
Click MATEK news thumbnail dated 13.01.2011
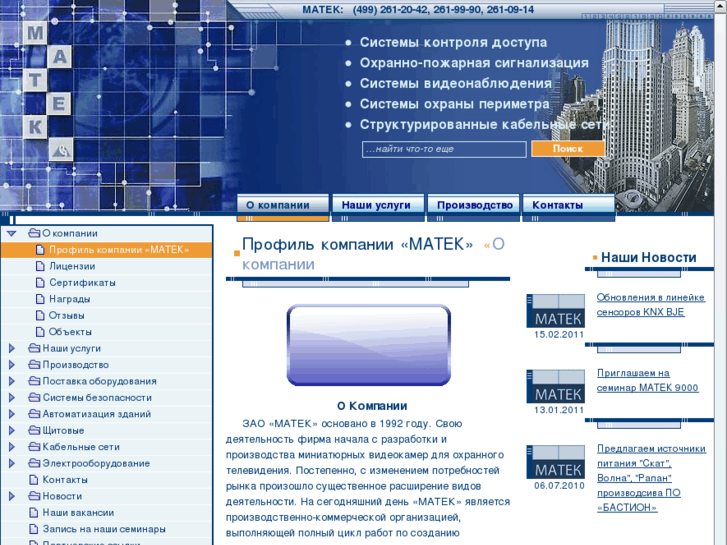tap(555, 386)
